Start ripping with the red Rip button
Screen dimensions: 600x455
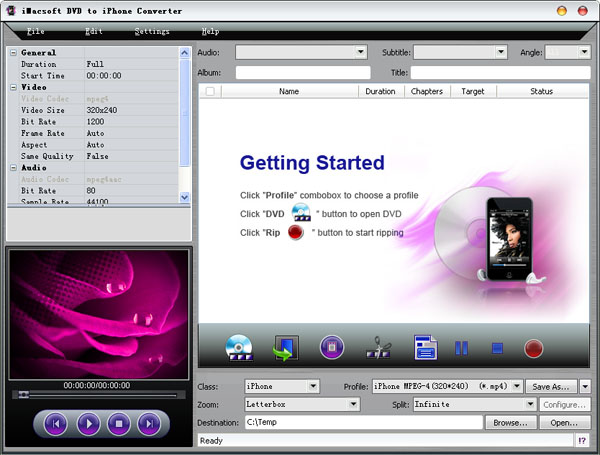(x=533, y=349)
